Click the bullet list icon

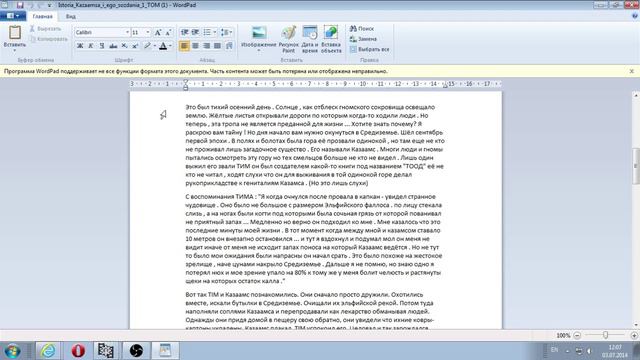pos(207,32)
